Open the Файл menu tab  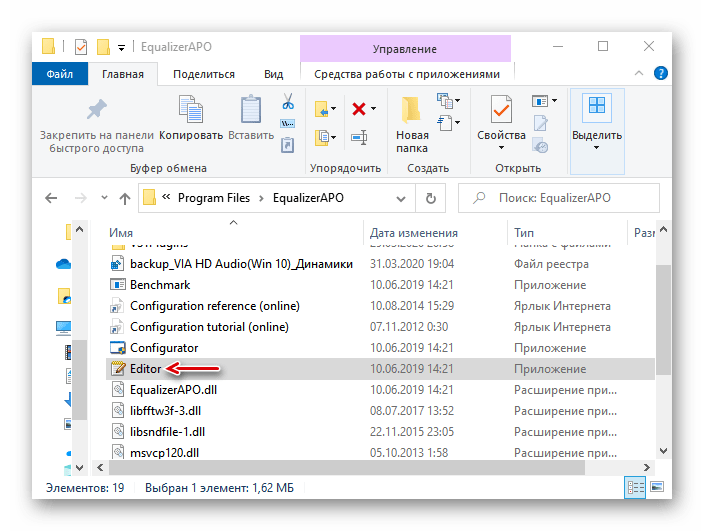[60, 74]
